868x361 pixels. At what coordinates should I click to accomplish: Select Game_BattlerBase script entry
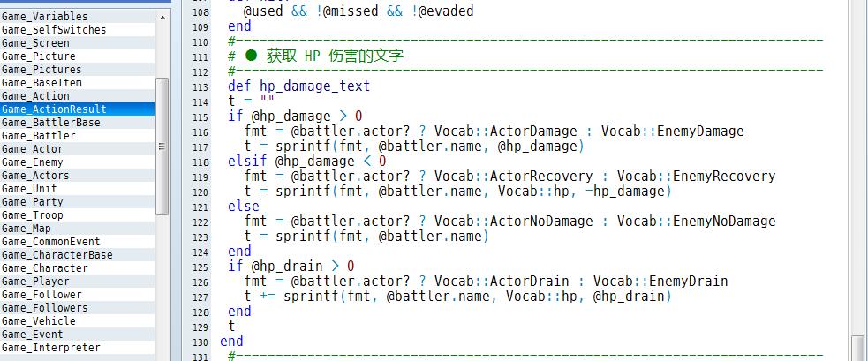coord(78,123)
